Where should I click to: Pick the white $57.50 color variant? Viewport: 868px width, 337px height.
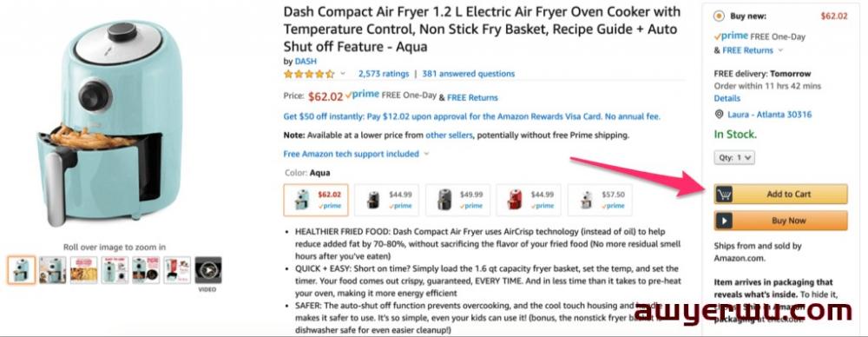pyautogui.click(x=600, y=200)
